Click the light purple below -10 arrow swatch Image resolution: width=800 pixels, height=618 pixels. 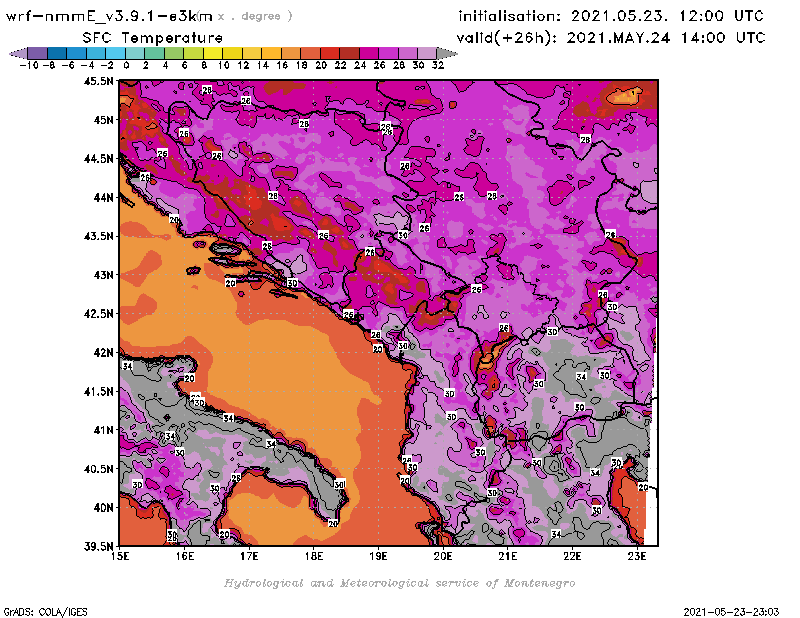[18, 53]
